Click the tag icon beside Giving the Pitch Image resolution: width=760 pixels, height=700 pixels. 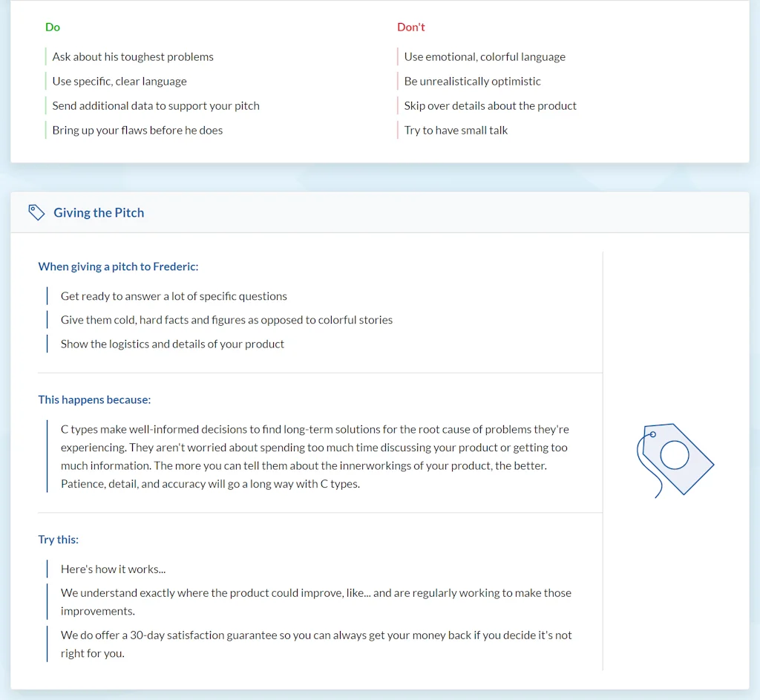pos(36,212)
